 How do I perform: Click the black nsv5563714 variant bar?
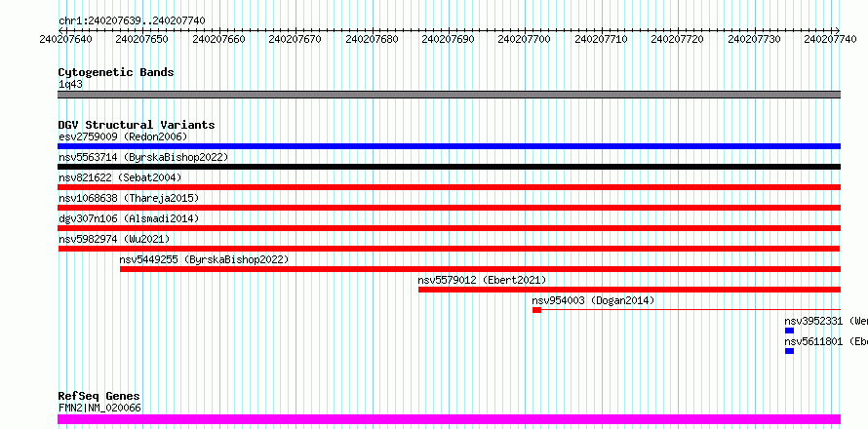449,167
